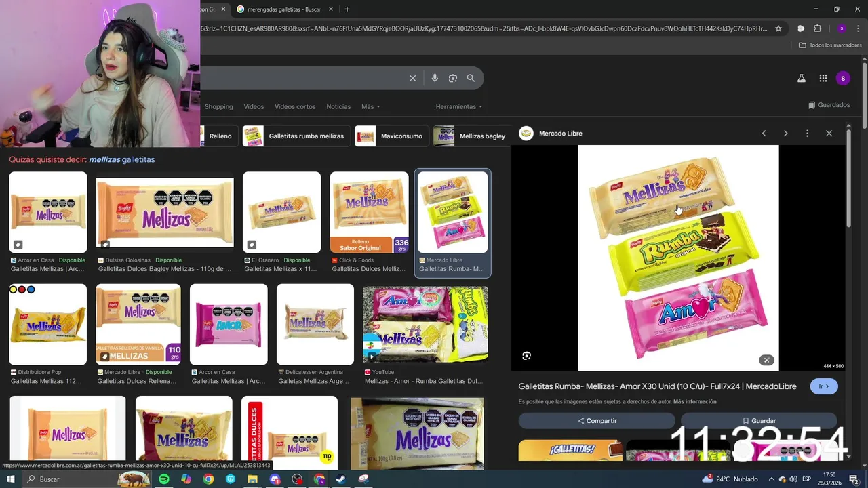Open taskbar clock 17:50 calendar
Image resolution: width=868 pixels, height=488 pixels.
click(829, 479)
